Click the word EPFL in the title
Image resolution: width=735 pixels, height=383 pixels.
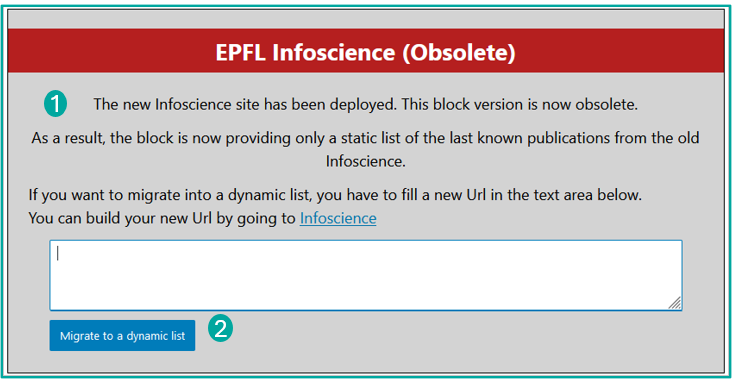(x=240, y=52)
